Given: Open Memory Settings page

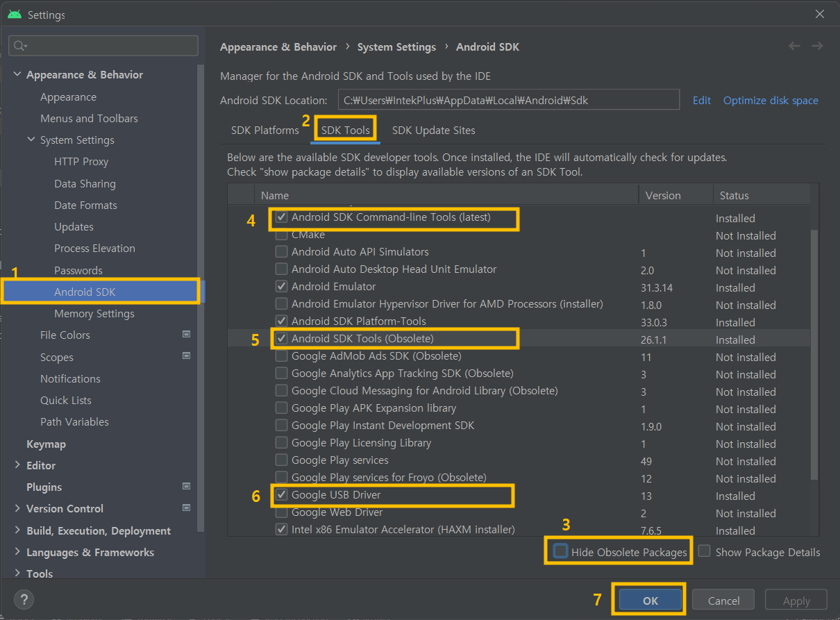Looking at the screenshot, I should pyautogui.click(x=94, y=313).
